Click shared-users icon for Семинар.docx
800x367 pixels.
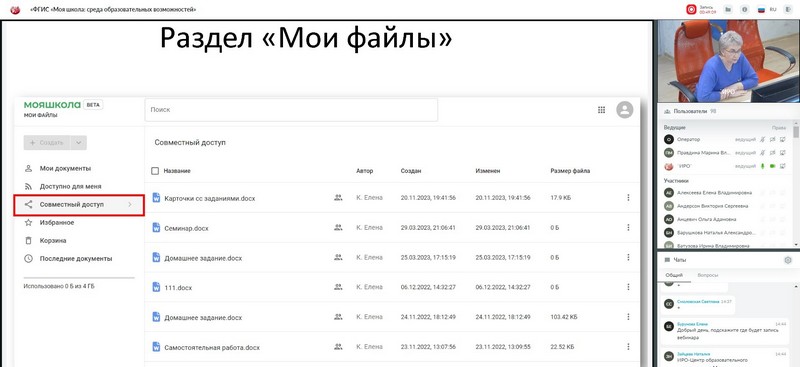click(x=338, y=228)
